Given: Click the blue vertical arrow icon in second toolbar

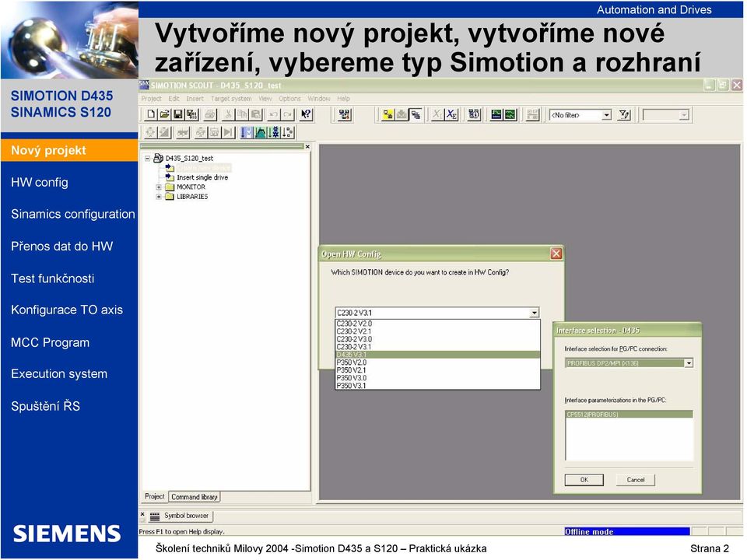Looking at the screenshot, I should (247, 132).
